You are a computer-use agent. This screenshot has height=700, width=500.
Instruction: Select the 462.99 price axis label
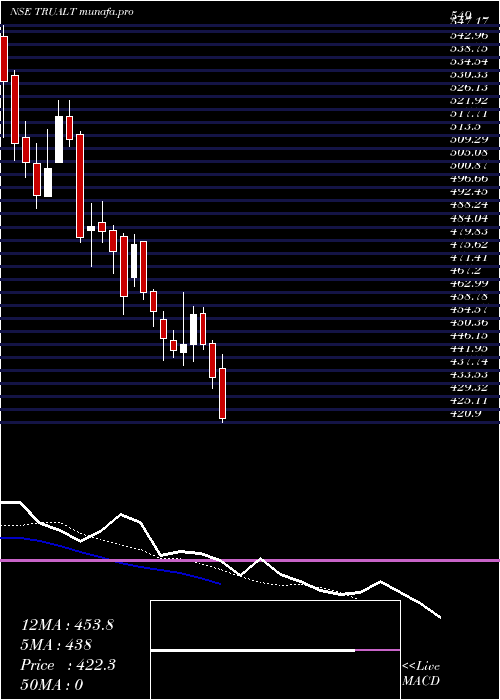pos(469,283)
